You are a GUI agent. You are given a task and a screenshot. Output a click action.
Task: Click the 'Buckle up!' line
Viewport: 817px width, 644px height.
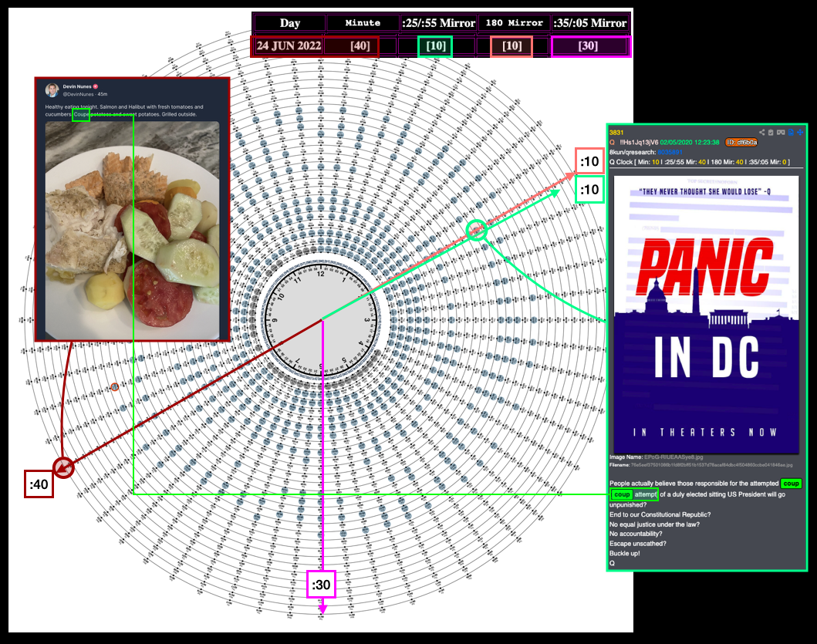[625, 553]
